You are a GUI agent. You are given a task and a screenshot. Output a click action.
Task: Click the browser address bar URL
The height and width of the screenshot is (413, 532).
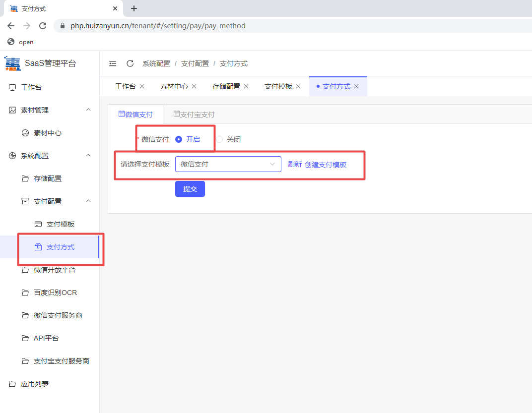[158, 26]
